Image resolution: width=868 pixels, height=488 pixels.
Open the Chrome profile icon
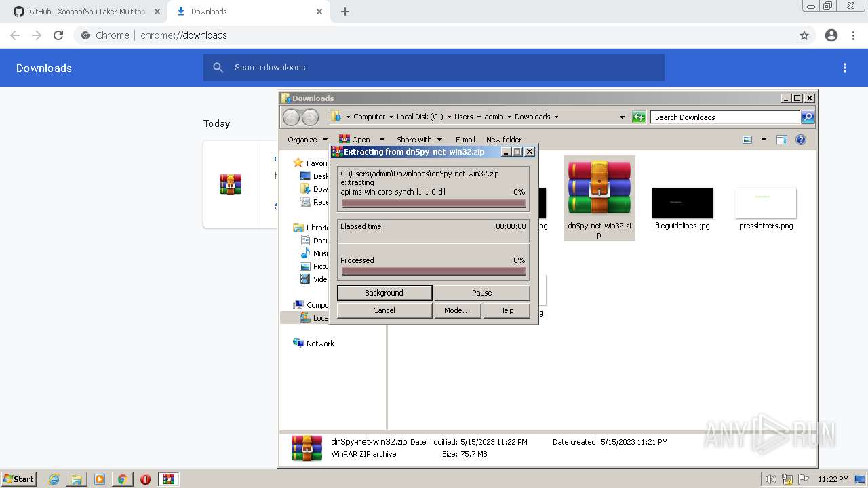click(x=831, y=35)
